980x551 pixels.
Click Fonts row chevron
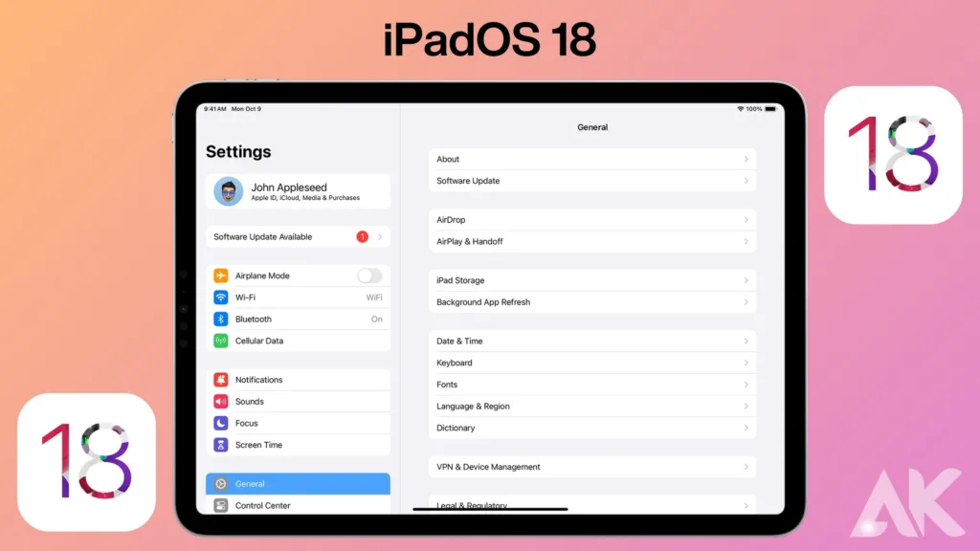point(746,385)
